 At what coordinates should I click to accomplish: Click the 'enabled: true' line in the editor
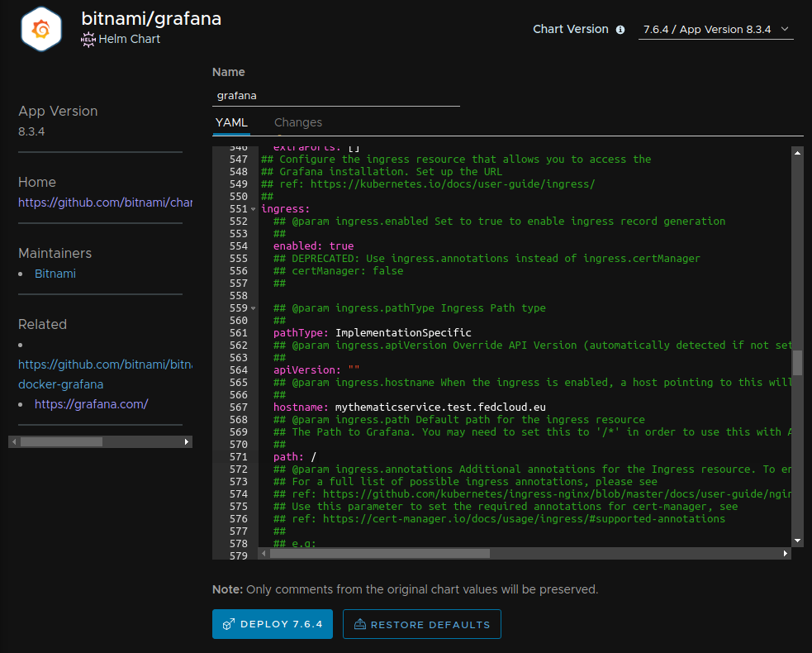tap(313, 246)
